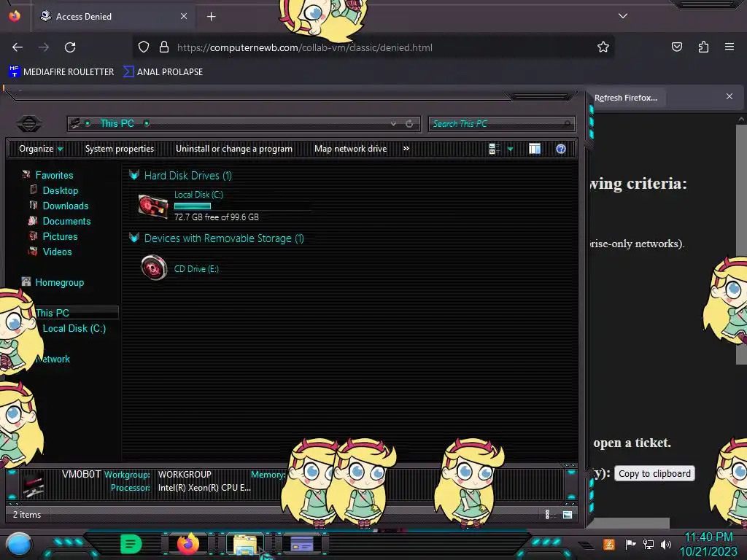Click This PC address path field
Image resolution: width=747 pixels, height=560 pixels.
pyautogui.click(x=244, y=124)
